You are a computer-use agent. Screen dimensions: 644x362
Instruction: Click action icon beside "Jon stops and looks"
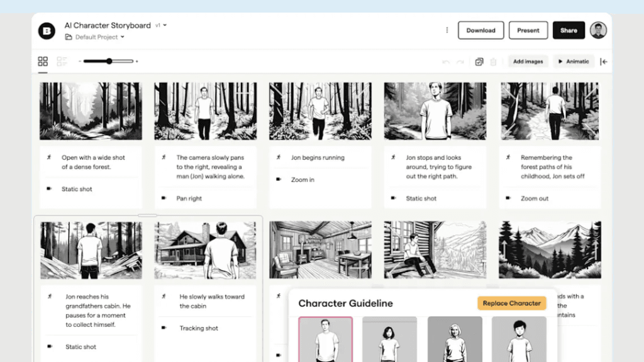(x=393, y=157)
